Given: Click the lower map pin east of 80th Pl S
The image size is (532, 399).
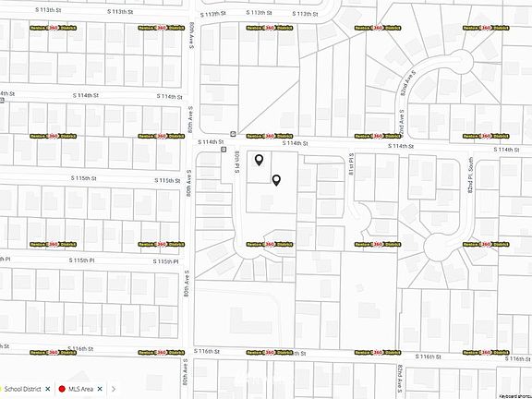Looking at the screenshot, I should point(276,180).
